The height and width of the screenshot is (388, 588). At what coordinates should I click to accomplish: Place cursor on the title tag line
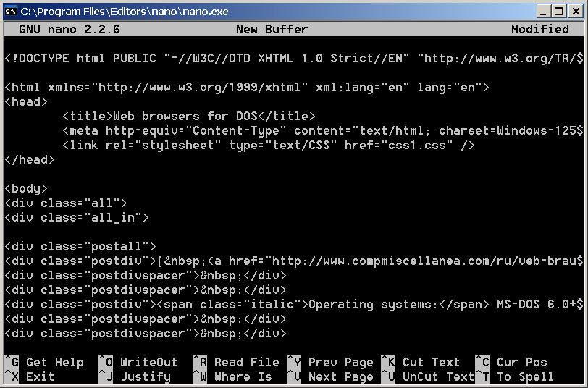click(189, 116)
